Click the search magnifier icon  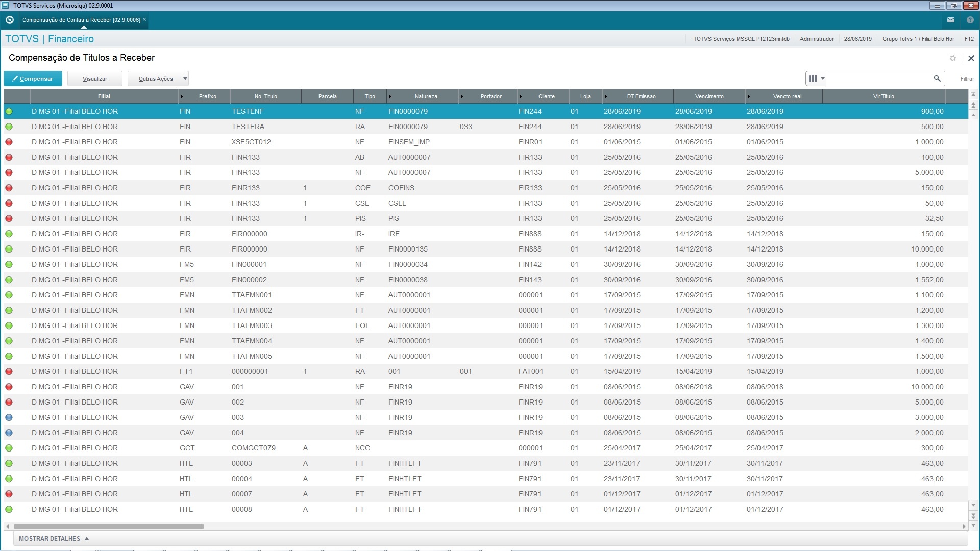tap(937, 78)
